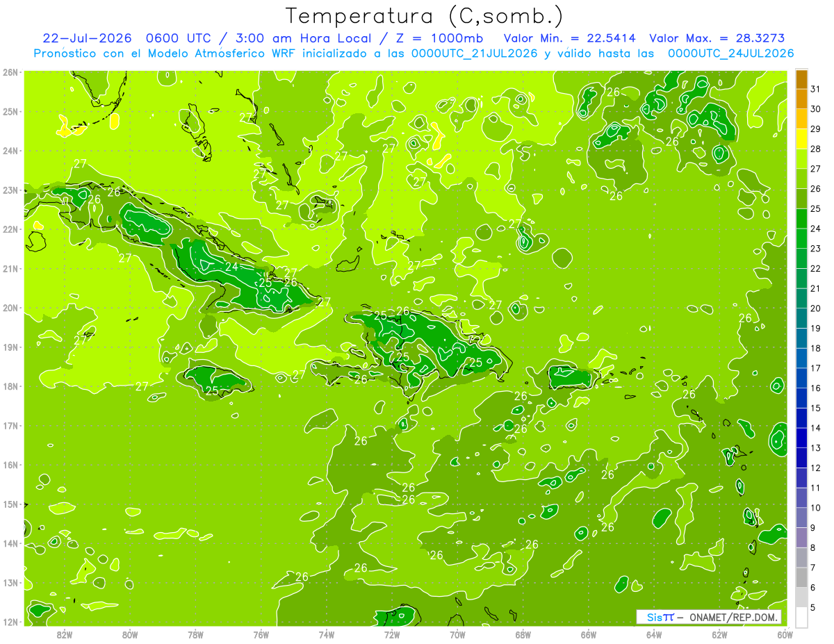Click the gray legend color between 5 and 6
This screenshot has width=834, height=644.
pos(801,597)
